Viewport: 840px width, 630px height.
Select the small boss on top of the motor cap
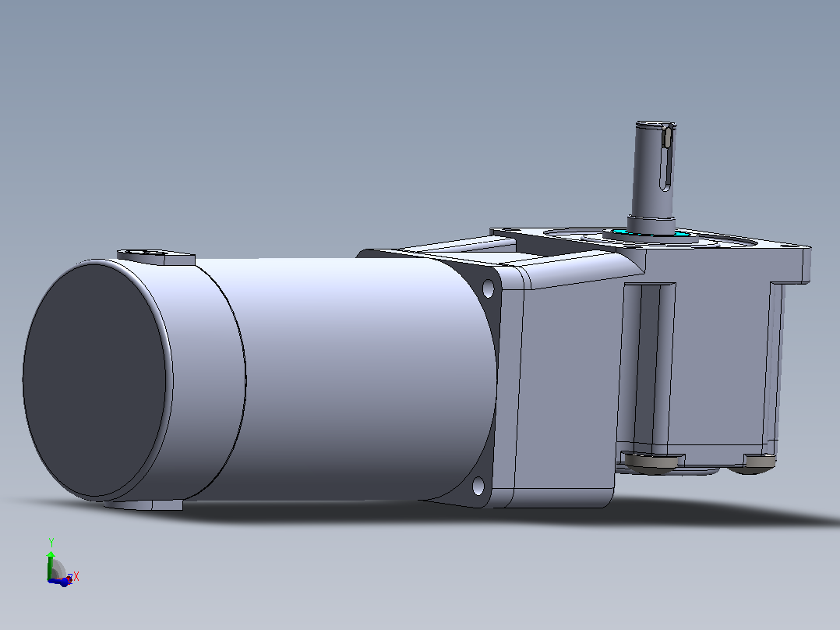tap(156, 257)
